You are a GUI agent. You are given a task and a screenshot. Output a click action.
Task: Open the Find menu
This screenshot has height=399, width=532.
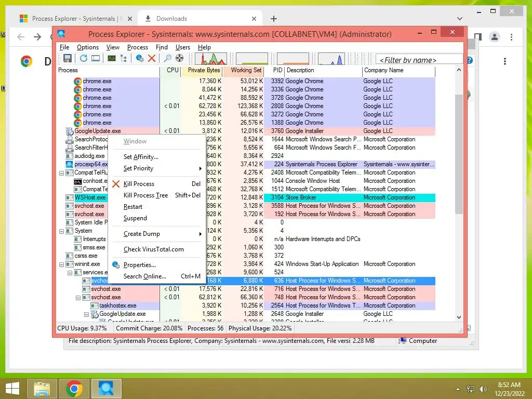click(162, 47)
